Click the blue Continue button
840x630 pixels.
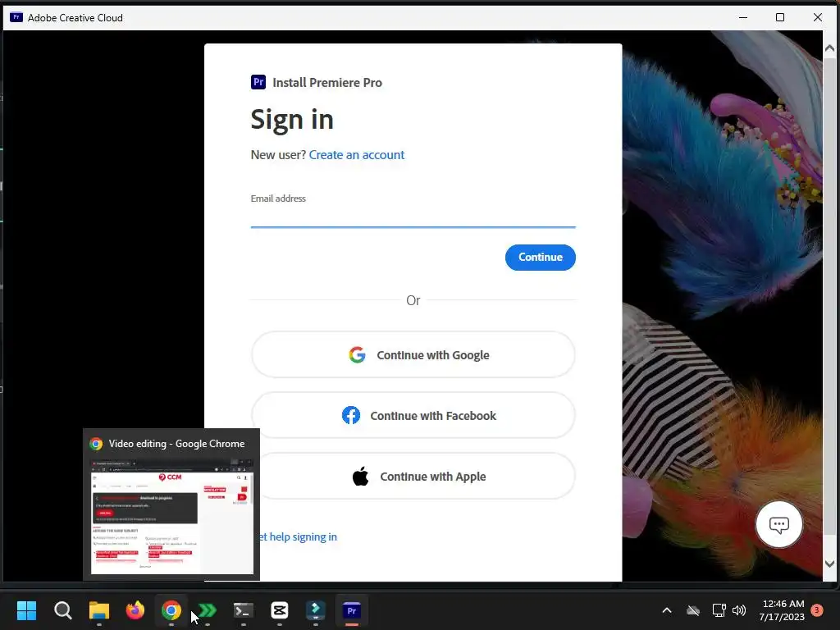point(540,257)
